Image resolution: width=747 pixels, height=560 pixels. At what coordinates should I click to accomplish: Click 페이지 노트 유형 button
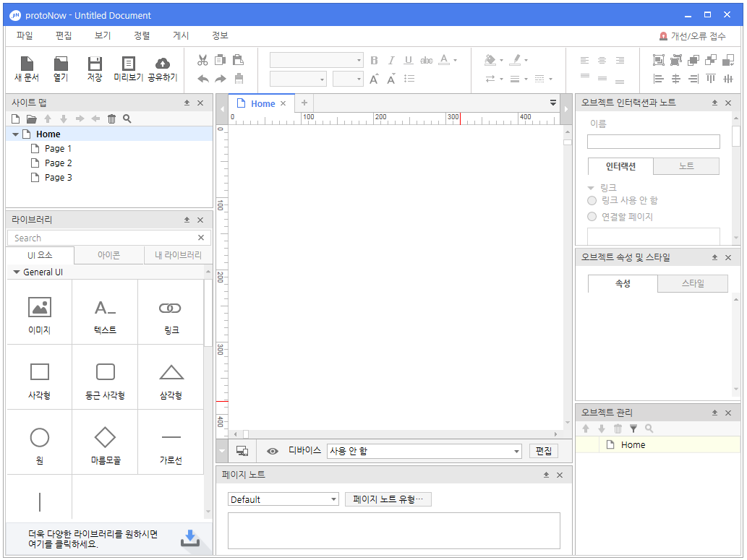point(388,499)
